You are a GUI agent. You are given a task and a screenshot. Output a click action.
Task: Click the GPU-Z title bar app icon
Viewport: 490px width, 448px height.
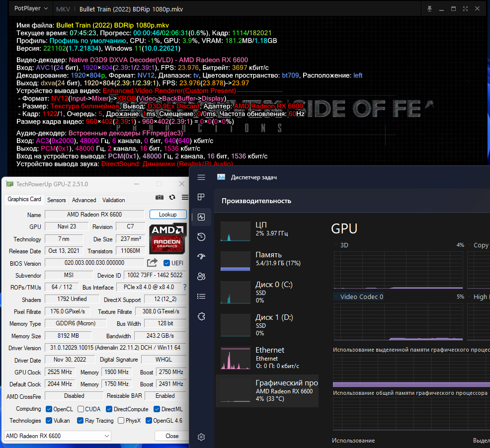click(9, 184)
